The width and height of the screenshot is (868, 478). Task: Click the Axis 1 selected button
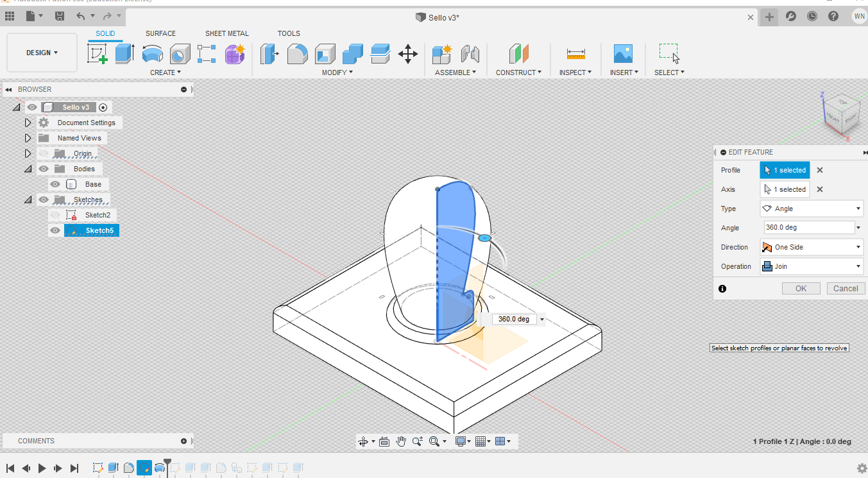coord(785,189)
